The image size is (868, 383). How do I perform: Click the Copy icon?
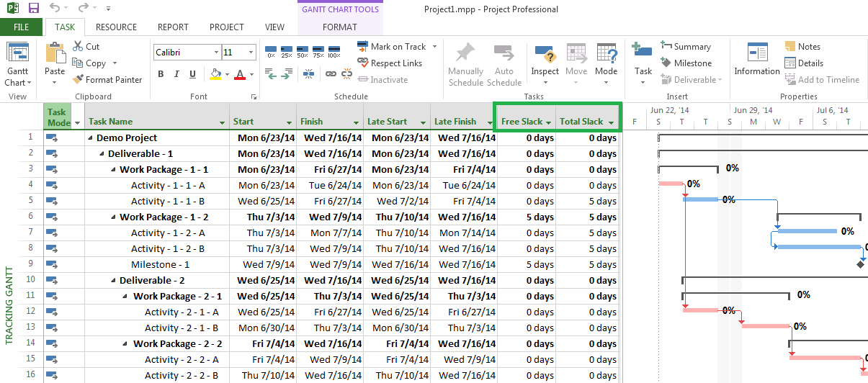click(78, 63)
